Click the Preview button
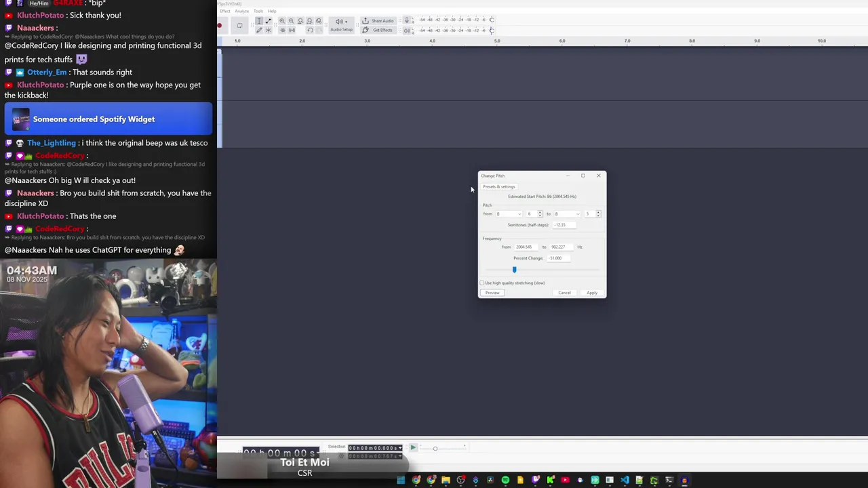The width and height of the screenshot is (868, 488). (492, 293)
